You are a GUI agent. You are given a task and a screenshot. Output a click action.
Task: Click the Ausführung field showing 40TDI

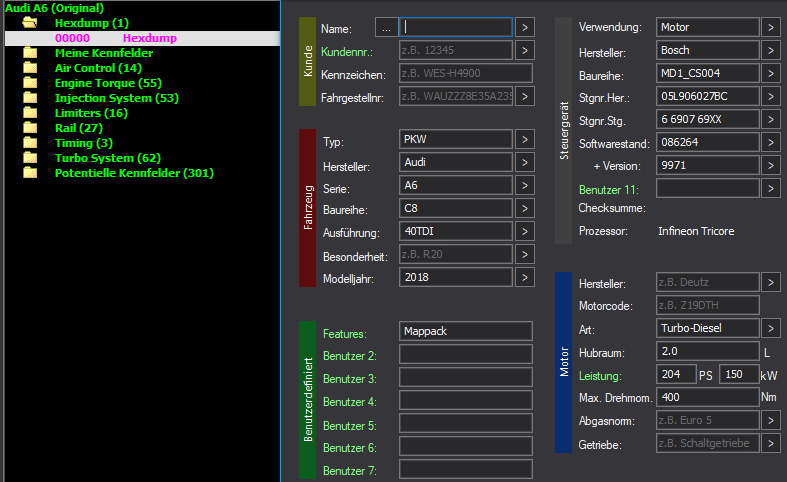click(456, 231)
